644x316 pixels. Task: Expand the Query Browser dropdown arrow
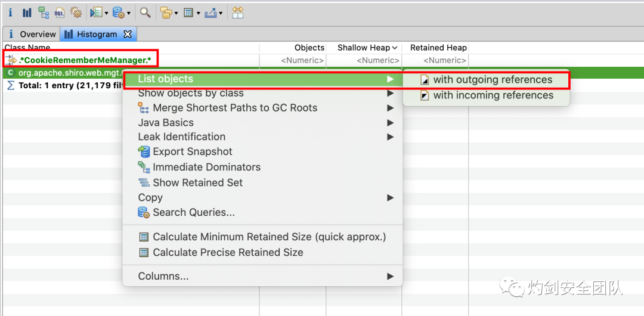click(129, 14)
